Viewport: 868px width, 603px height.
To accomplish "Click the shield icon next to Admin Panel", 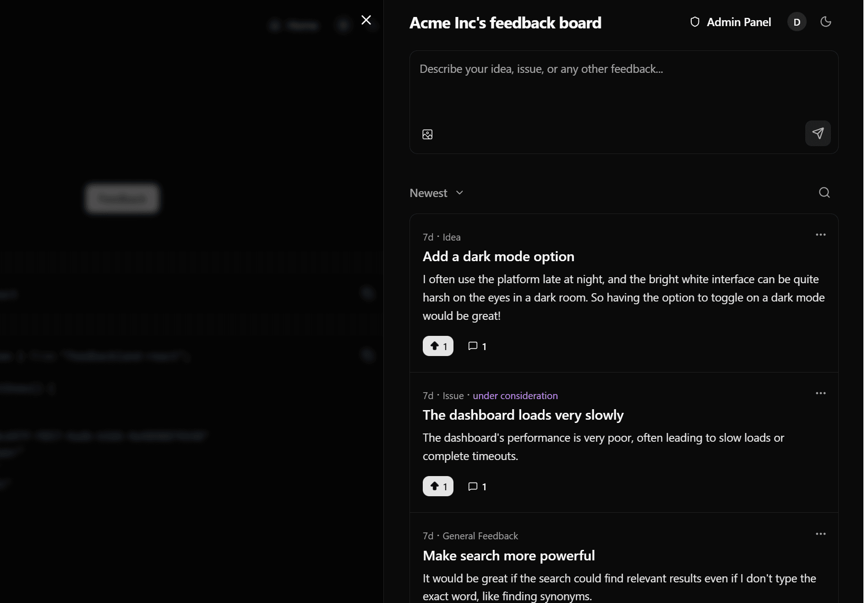I will tap(694, 22).
